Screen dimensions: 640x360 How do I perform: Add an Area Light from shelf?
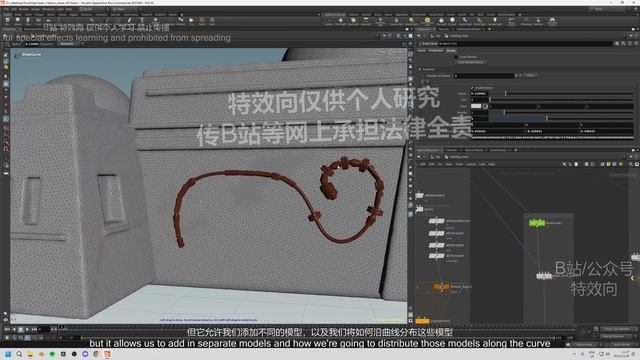(x=366, y=21)
